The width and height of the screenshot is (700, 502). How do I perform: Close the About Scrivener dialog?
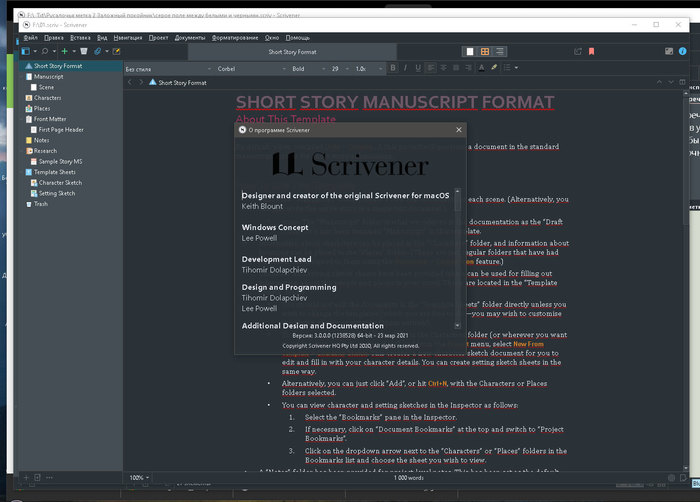(459, 129)
